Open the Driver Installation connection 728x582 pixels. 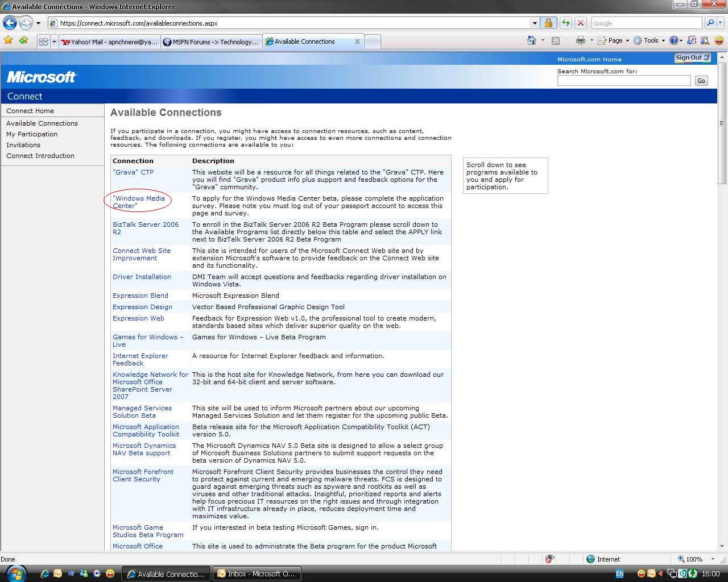pos(142,277)
